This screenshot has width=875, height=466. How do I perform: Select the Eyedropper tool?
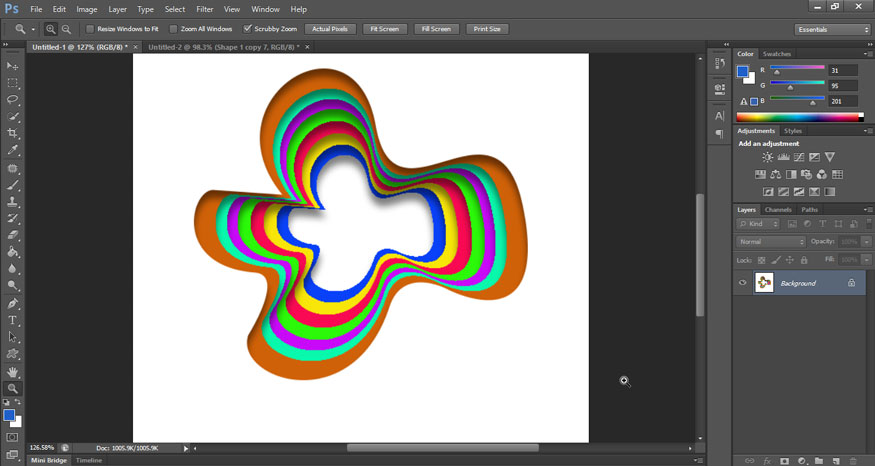(x=12, y=150)
